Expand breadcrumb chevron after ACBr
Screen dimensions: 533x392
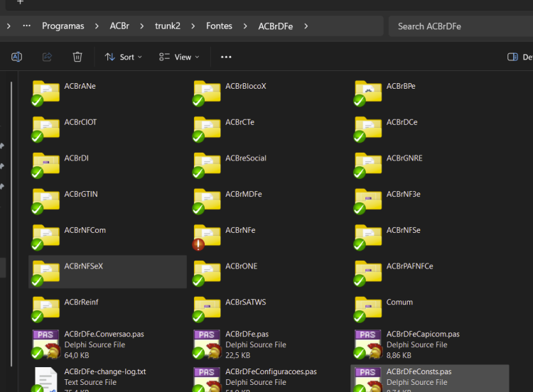(x=141, y=26)
